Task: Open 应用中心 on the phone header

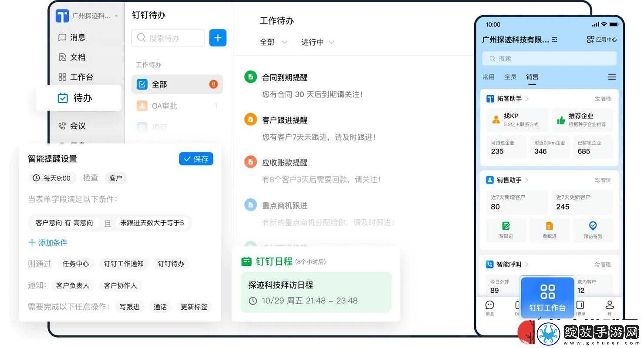Action: coord(602,40)
